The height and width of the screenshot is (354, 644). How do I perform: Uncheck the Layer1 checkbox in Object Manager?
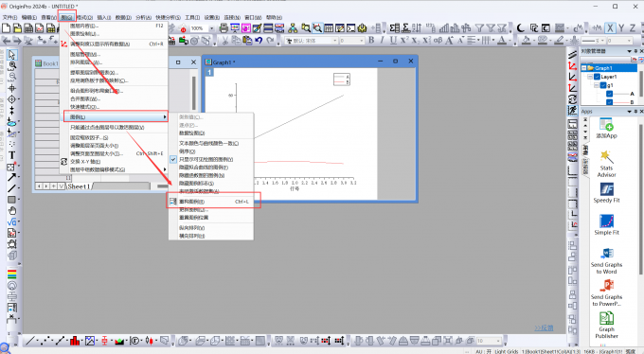click(x=597, y=77)
